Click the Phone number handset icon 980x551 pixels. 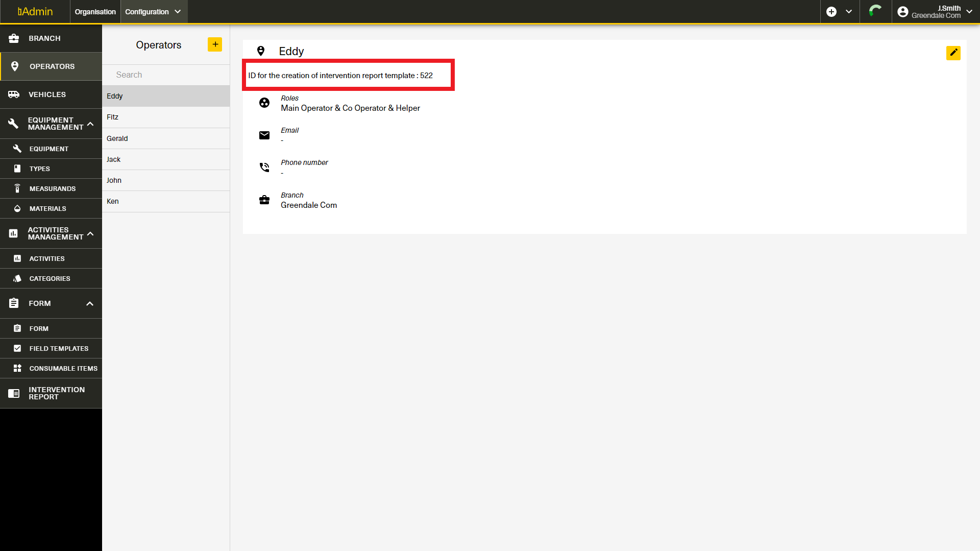(x=264, y=167)
